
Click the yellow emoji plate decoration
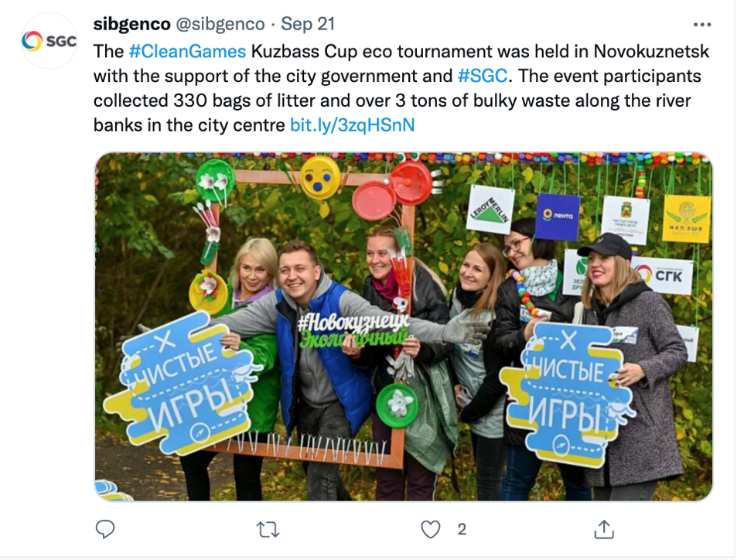pyautogui.click(x=321, y=177)
